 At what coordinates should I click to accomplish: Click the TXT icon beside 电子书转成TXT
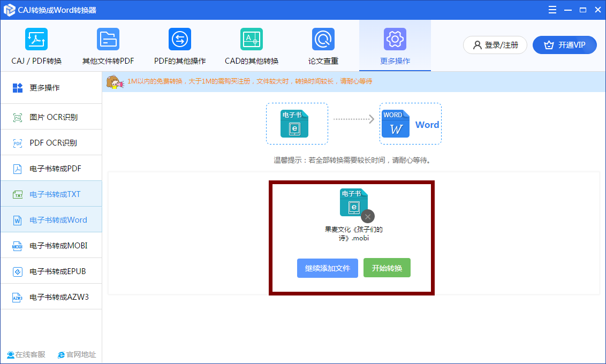tap(17, 195)
